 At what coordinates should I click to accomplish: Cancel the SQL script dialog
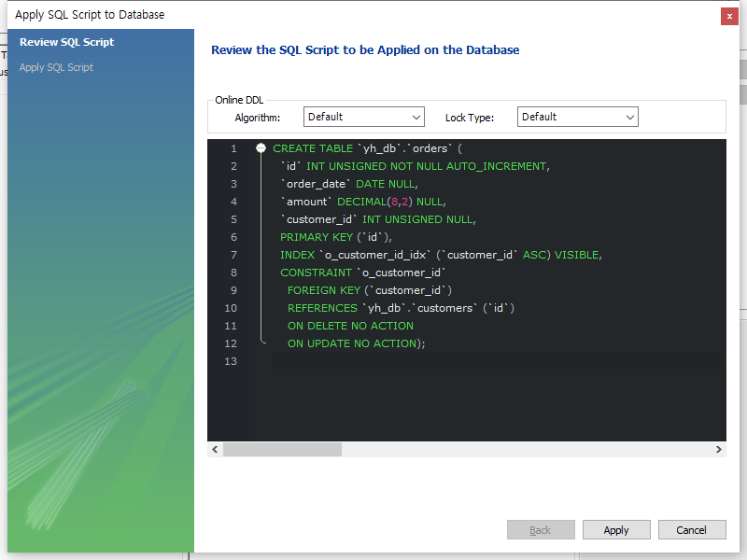(692, 529)
